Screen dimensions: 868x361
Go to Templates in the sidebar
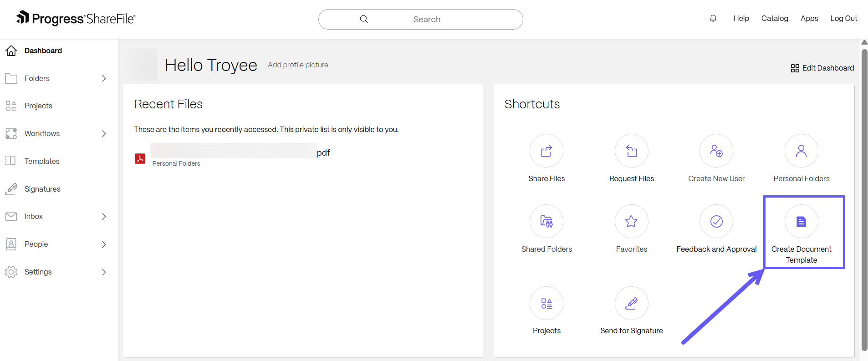click(x=42, y=161)
